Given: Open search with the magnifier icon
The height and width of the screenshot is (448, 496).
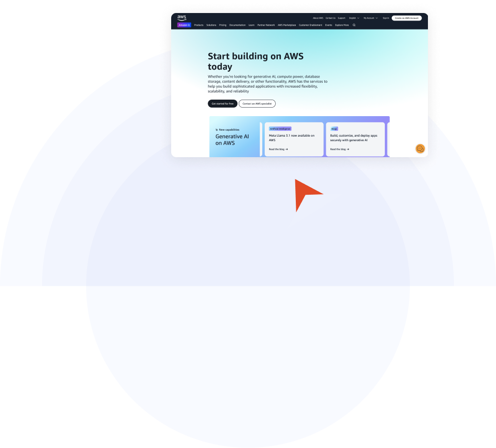Looking at the screenshot, I should [x=354, y=25].
